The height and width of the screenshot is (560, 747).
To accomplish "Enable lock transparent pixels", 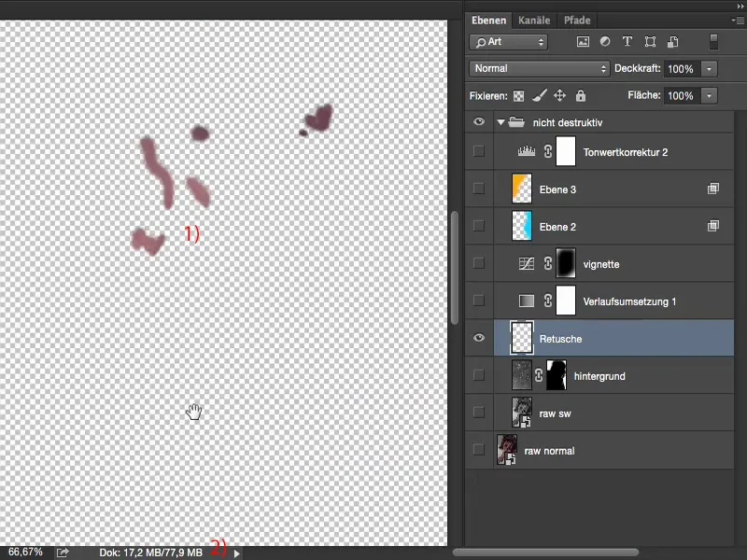I will click(518, 95).
